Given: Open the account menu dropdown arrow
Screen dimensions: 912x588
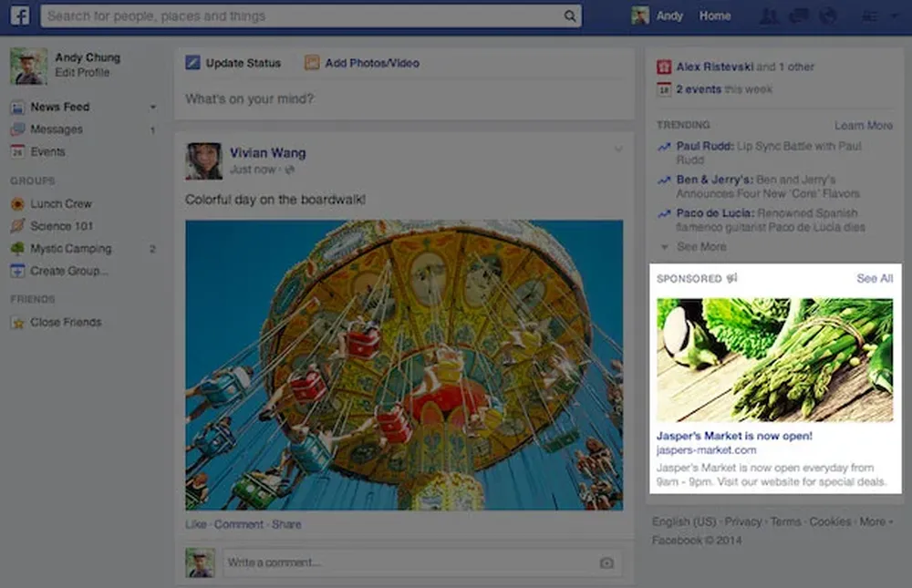Looking at the screenshot, I should [892, 16].
